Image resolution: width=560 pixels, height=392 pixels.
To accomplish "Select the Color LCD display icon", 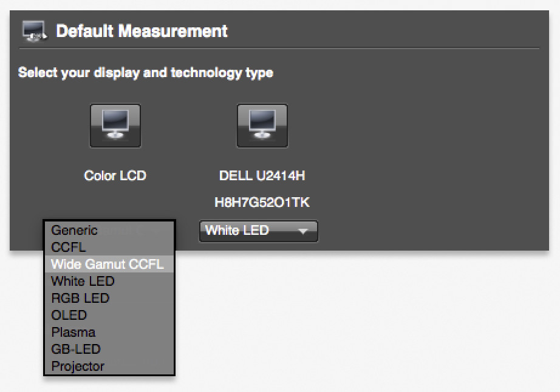I will [x=115, y=126].
